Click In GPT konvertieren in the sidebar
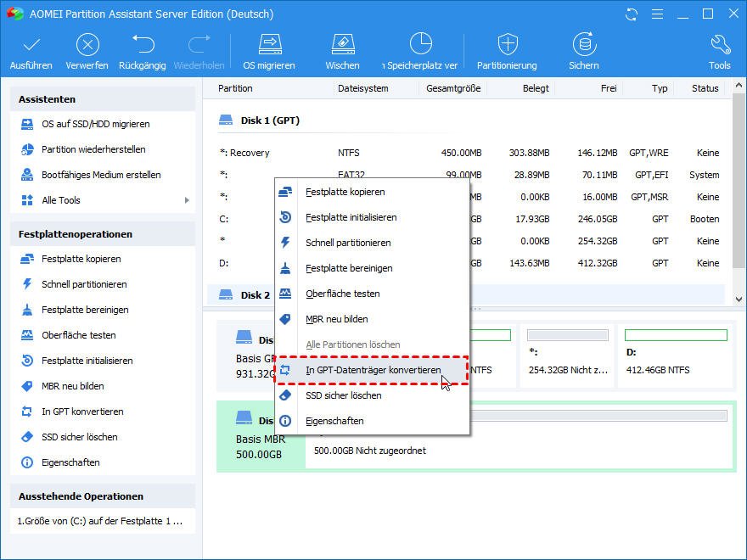747x560 pixels. click(x=82, y=412)
